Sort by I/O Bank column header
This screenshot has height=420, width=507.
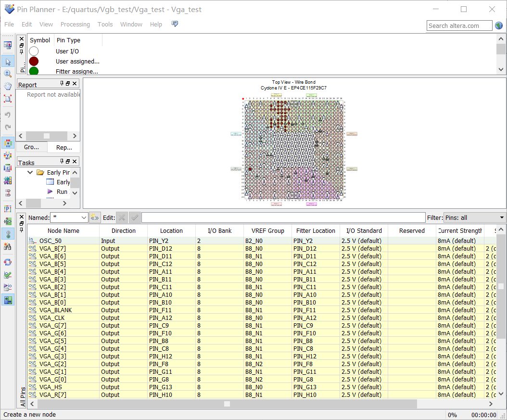click(x=219, y=230)
